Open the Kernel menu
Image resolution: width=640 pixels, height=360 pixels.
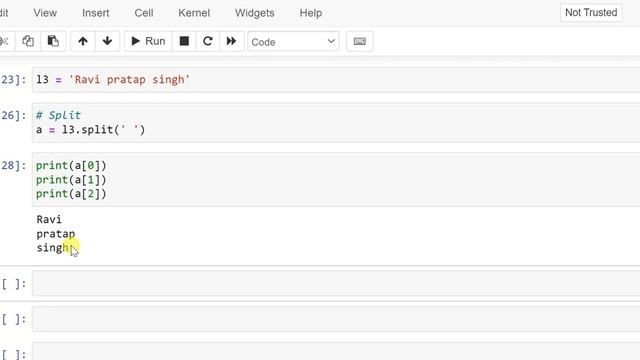(x=194, y=13)
